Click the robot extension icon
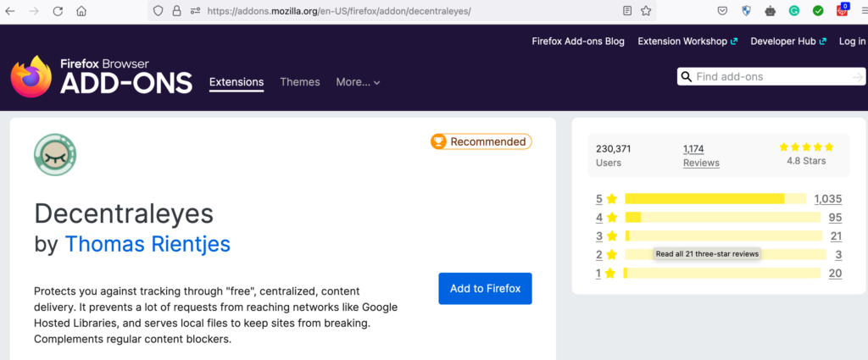Image resolution: width=868 pixels, height=360 pixels. pos(770,10)
